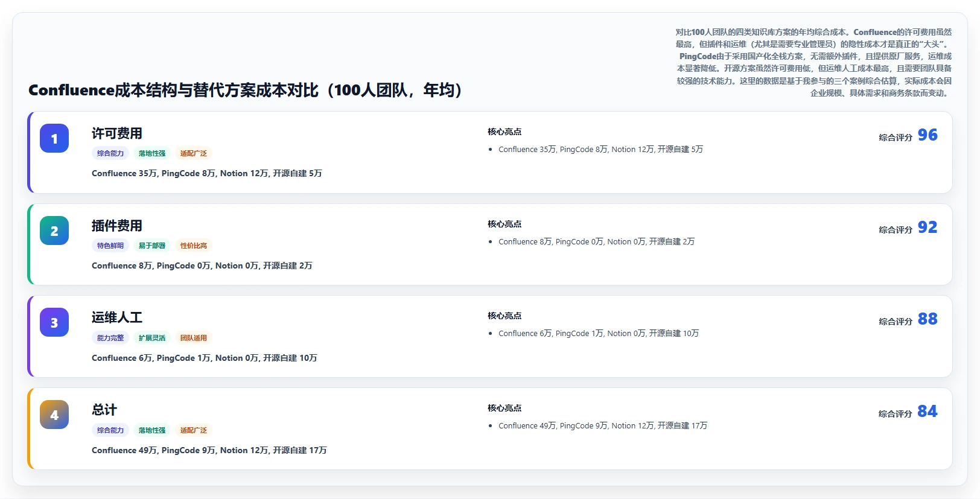Select the 运维人工 card title
Screen dimensions: 980x499
coord(117,317)
